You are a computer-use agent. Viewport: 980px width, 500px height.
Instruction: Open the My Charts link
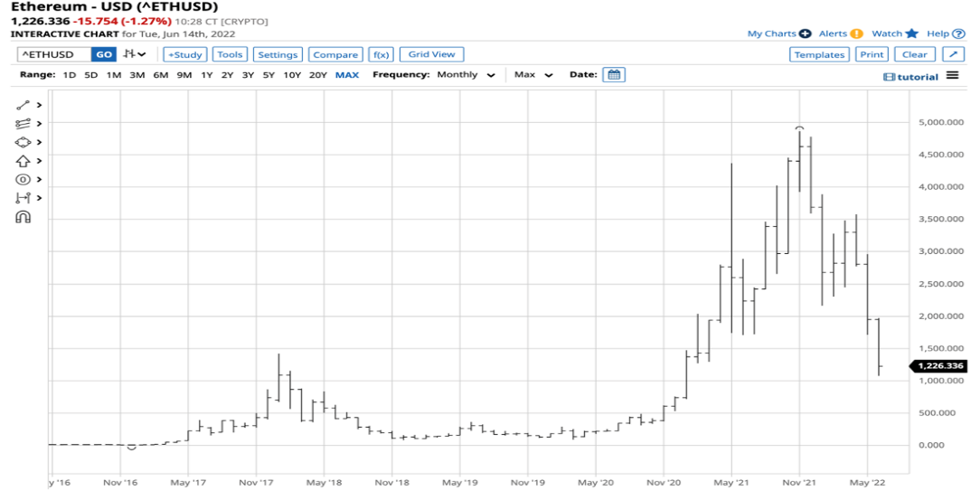pos(772,33)
